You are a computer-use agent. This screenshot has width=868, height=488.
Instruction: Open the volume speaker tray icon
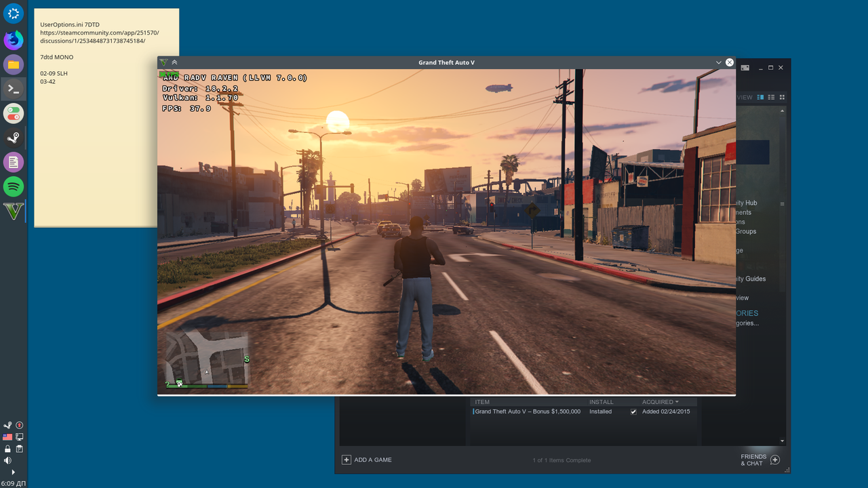click(x=7, y=460)
